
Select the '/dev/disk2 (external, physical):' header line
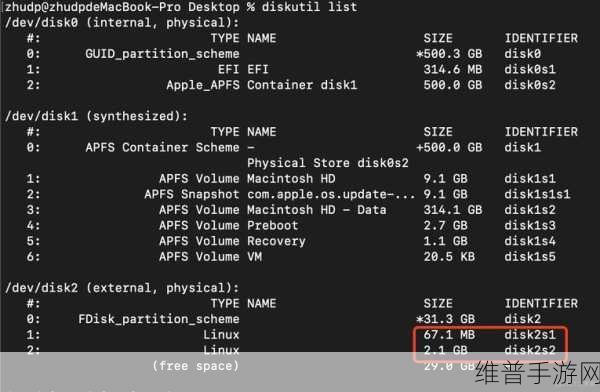[122, 288]
